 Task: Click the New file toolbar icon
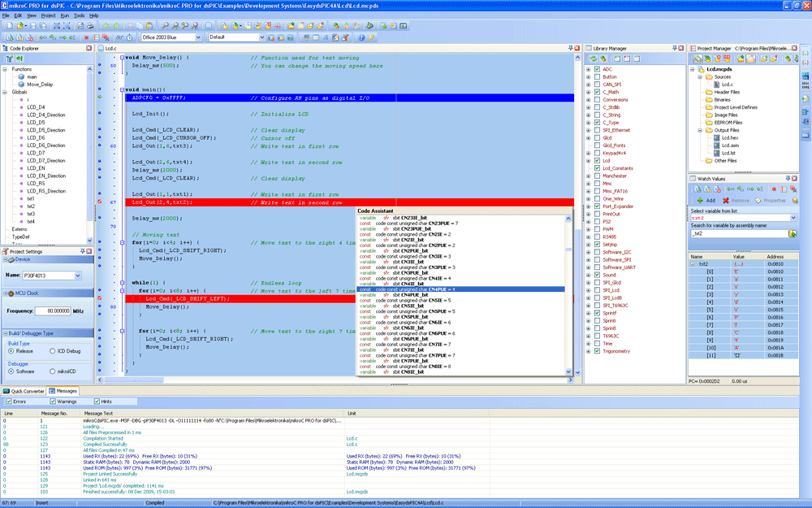(x=9, y=25)
